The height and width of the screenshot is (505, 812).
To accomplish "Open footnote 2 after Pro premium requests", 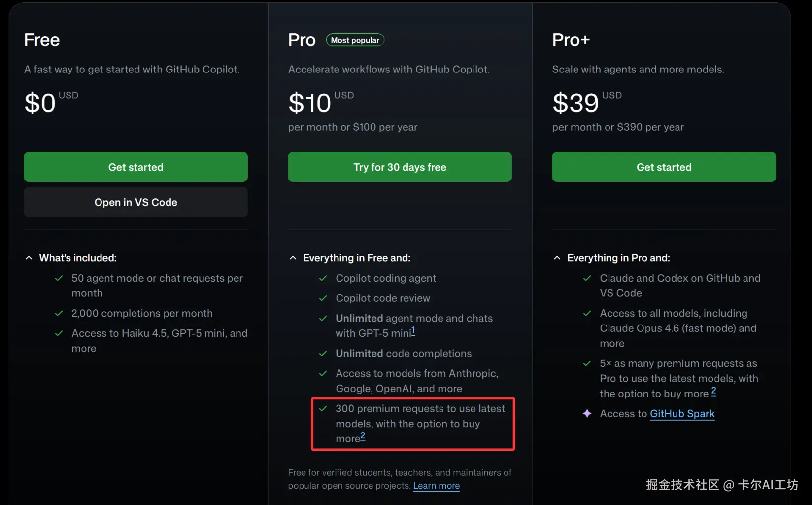I will click(363, 436).
